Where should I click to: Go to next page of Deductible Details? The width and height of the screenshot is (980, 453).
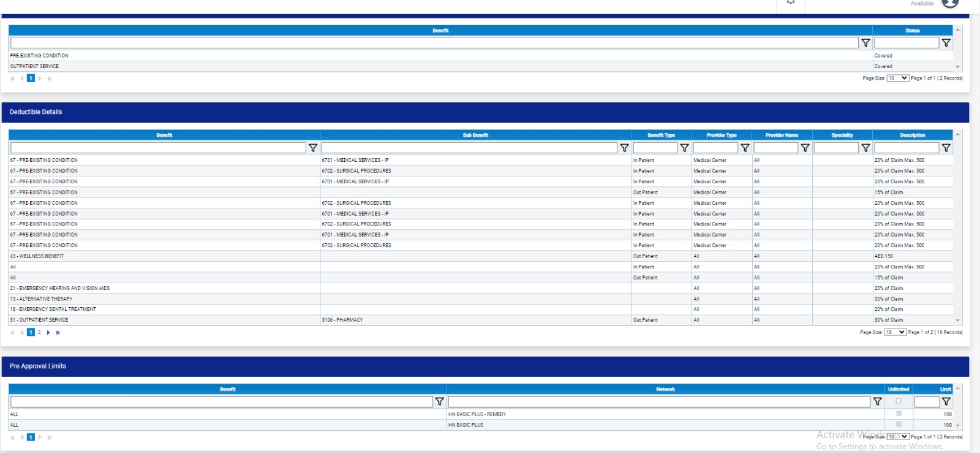point(48,333)
